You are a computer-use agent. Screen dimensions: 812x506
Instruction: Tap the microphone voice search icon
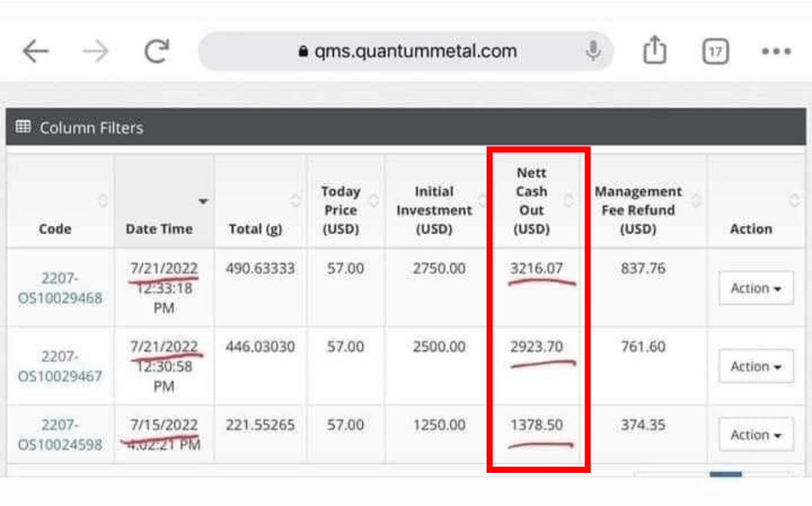(593, 51)
